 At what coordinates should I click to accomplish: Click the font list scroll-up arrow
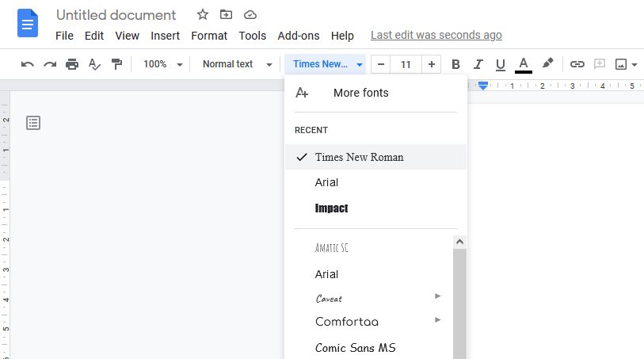point(460,242)
